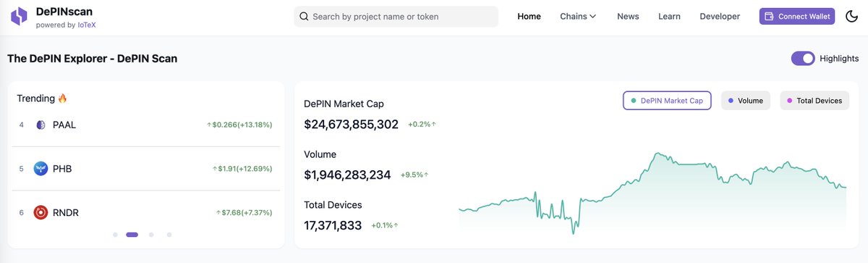This screenshot has height=263, width=868.
Task: Go to third trending carousel page dot
Action: (151, 235)
